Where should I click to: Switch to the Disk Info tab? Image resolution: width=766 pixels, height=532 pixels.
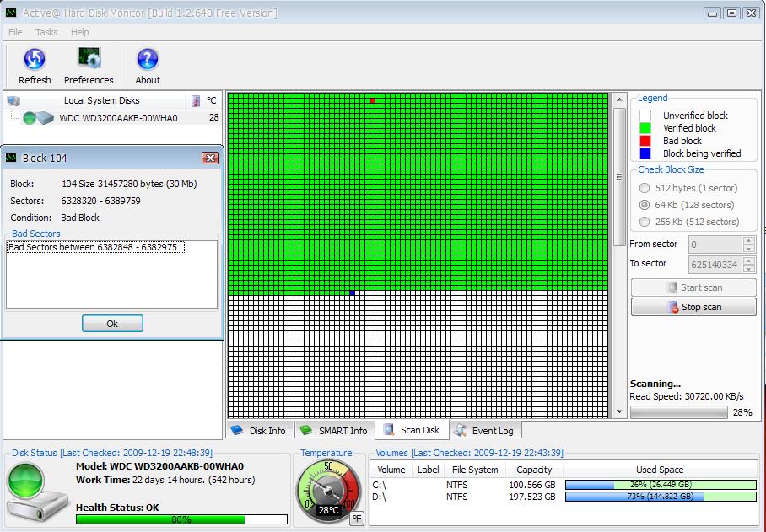click(259, 431)
